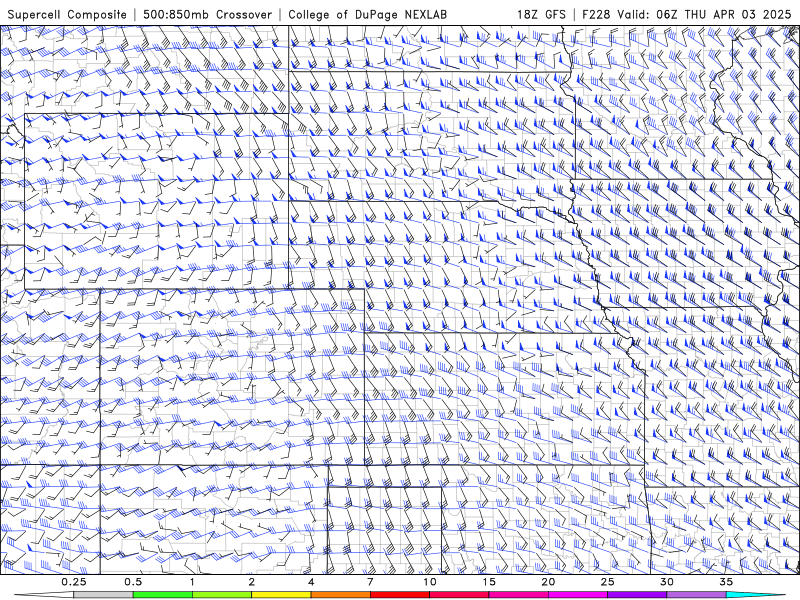Click the 'F228' forecast hour text
Screen dimensions: 800x600
tap(596, 14)
